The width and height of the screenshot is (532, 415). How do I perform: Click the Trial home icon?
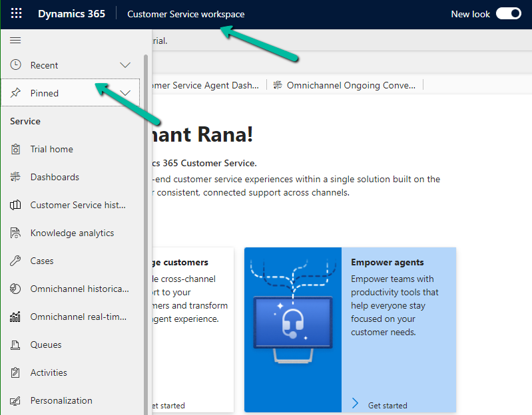pyautogui.click(x=15, y=149)
